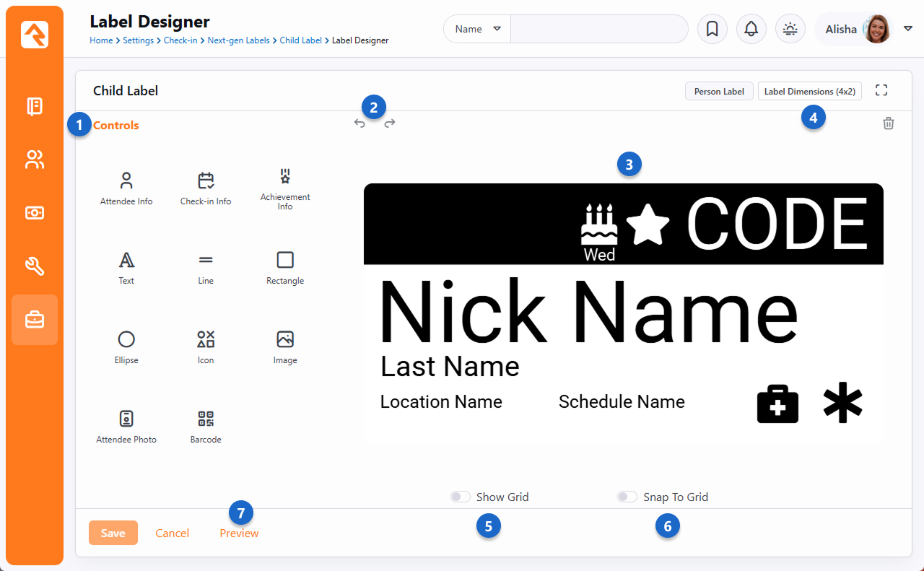Open the People section in sidebar

[x=35, y=160]
